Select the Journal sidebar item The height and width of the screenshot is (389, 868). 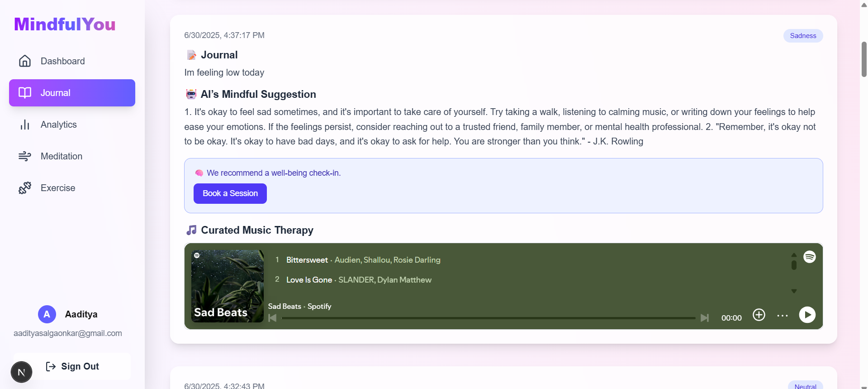click(x=72, y=93)
